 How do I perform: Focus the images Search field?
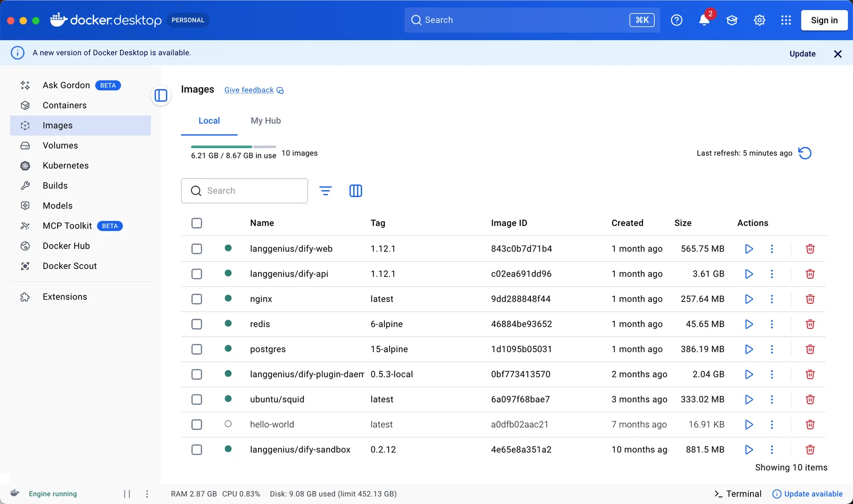coord(245,191)
